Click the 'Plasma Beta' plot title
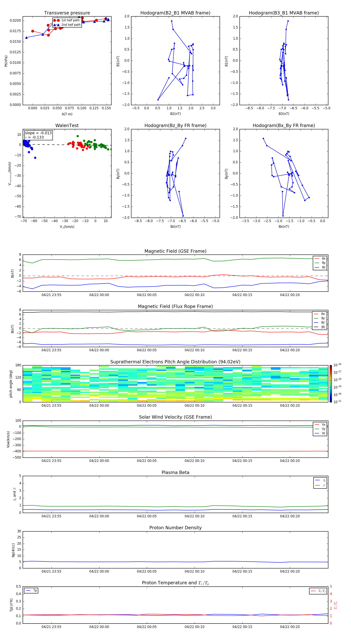This screenshot has width=351, height=644. 175,472
